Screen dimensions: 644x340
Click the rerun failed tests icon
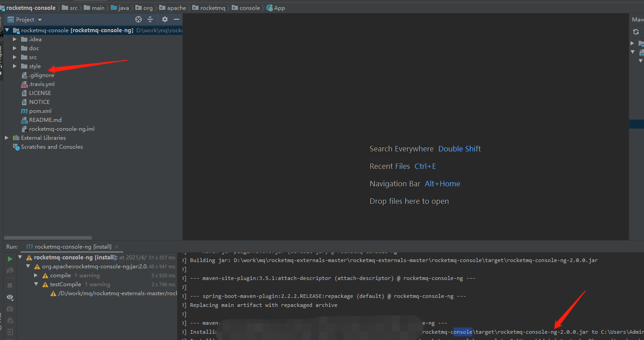pyautogui.click(x=10, y=271)
